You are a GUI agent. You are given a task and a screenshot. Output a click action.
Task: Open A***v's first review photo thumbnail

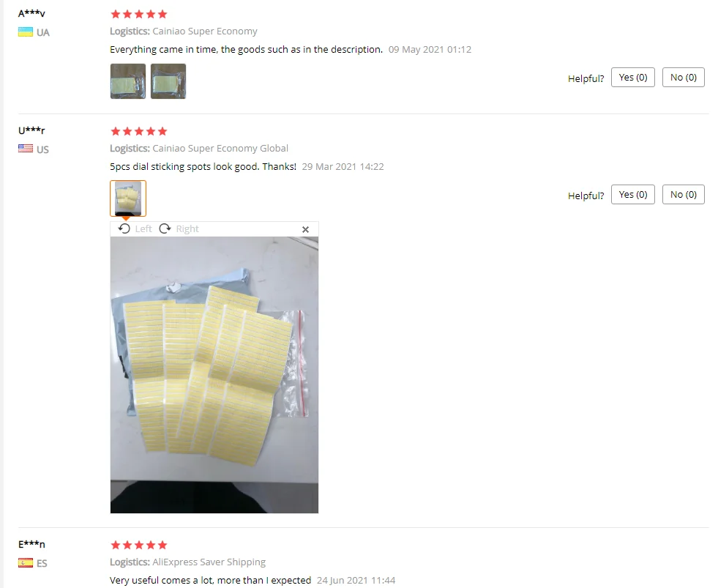pyautogui.click(x=128, y=81)
